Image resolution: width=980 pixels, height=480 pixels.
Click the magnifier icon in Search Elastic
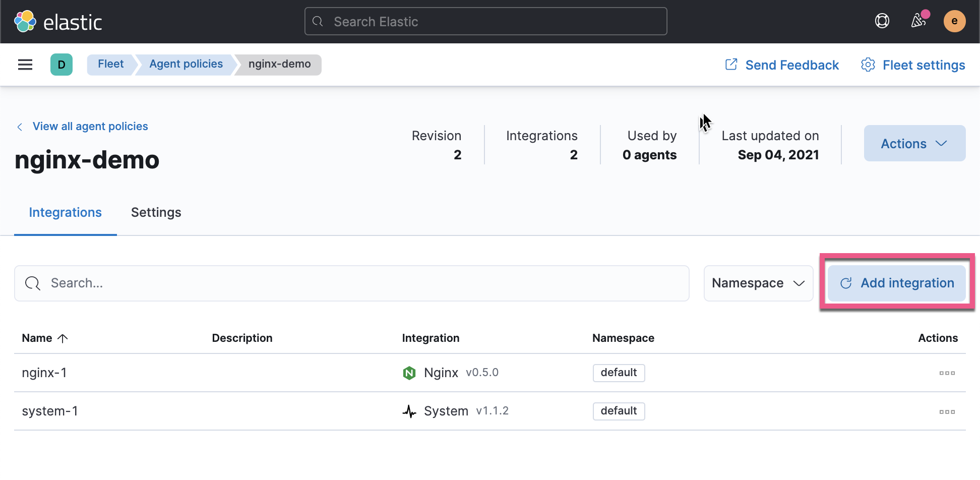tap(318, 21)
